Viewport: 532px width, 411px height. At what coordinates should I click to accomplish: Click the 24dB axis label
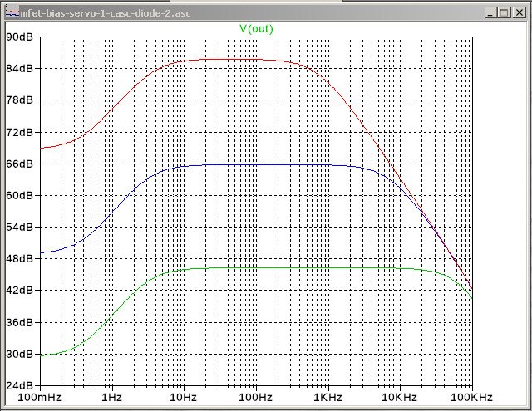[x=19, y=385]
